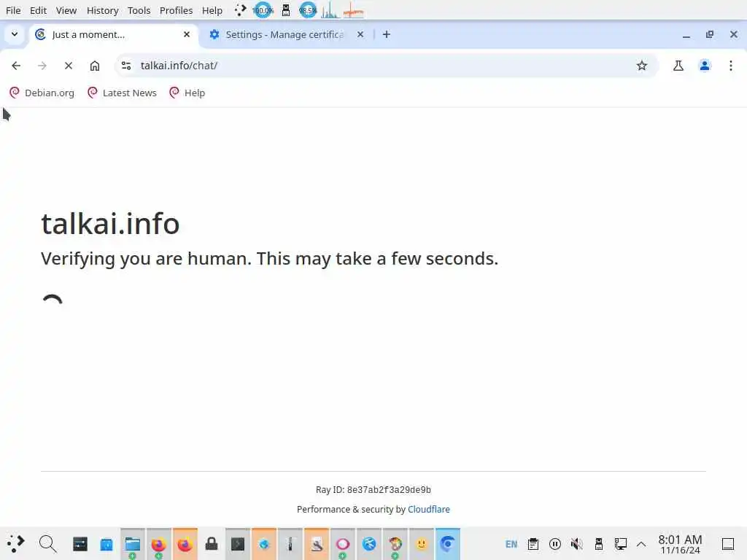Open the yellow smiley app on taskbar
747x560 pixels.
[422, 543]
